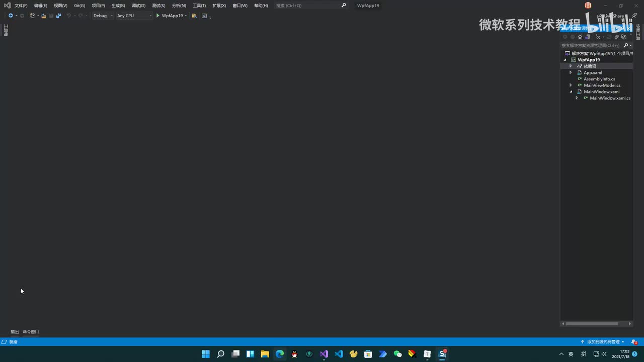Open the 生成(B) menu

pyautogui.click(x=118, y=6)
